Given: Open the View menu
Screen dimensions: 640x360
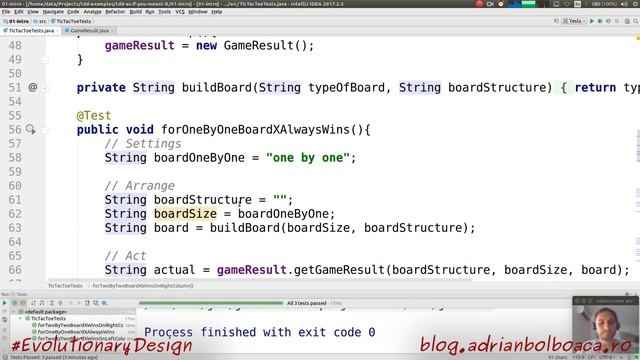Looking at the screenshot, I should tap(33, 12).
